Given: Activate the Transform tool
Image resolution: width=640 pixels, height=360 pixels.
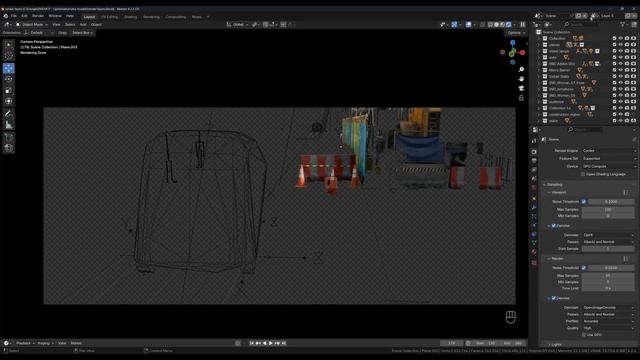Looking at the screenshot, I should [9, 101].
